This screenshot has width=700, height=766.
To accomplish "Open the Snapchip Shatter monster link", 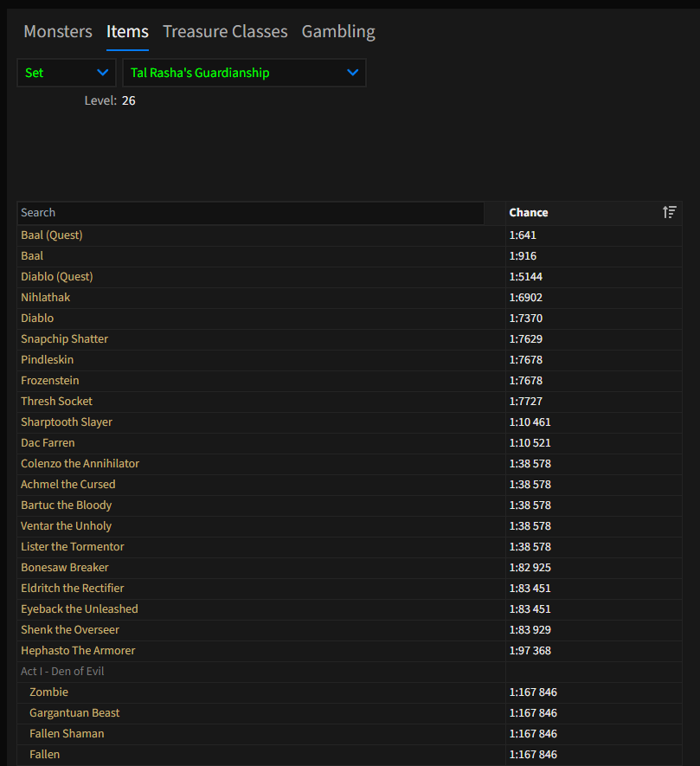I will (x=65, y=339).
